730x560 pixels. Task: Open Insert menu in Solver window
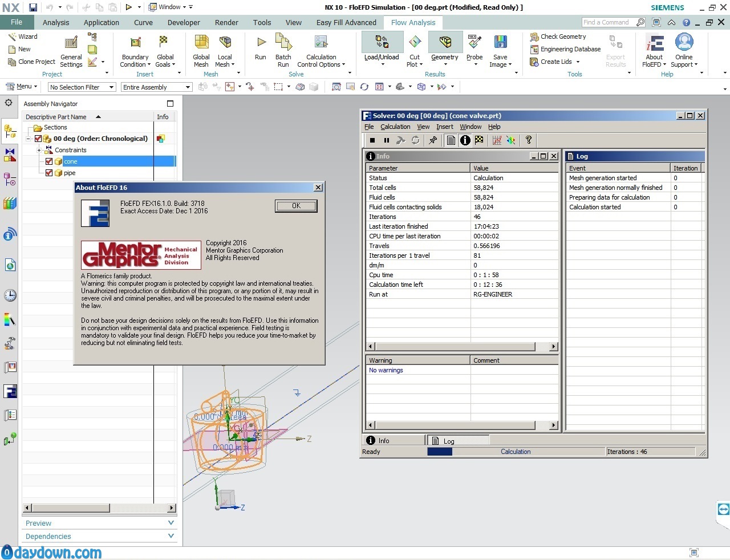coord(444,127)
